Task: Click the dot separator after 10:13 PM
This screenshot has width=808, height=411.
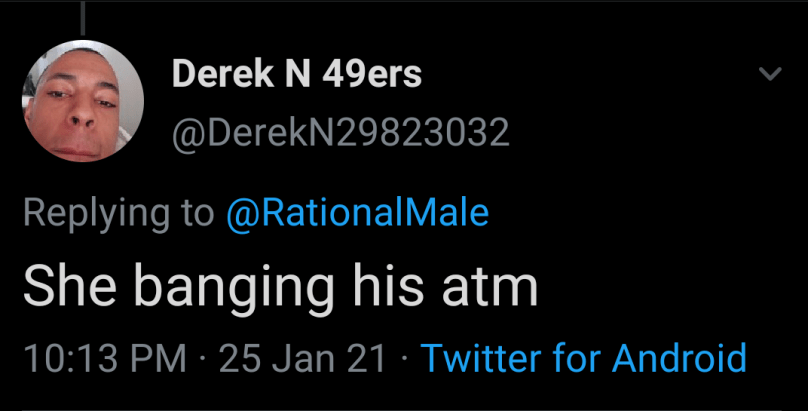Action: pos(201,358)
